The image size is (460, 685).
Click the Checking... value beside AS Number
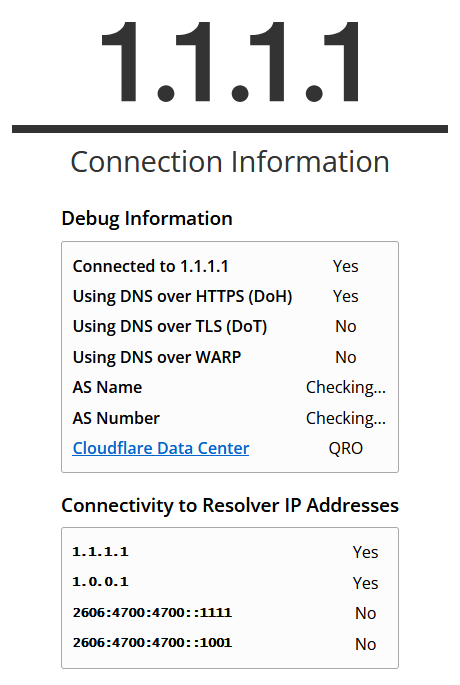coord(346,419)
